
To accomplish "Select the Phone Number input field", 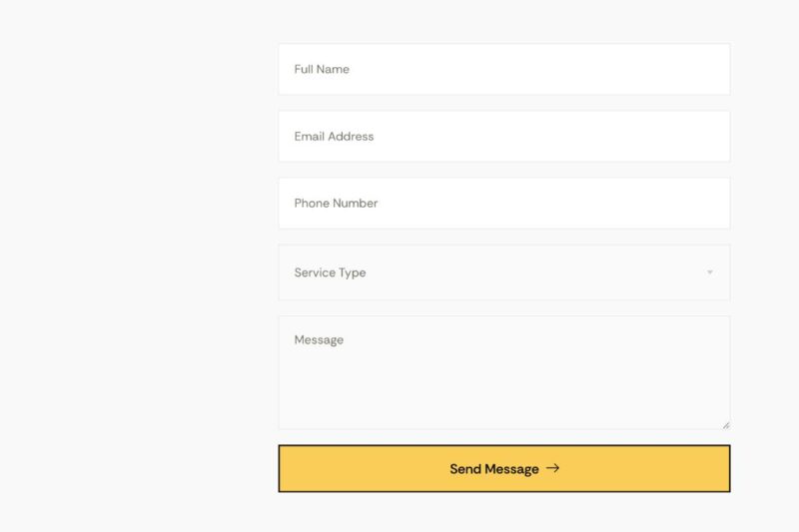I will pos(503,203).
